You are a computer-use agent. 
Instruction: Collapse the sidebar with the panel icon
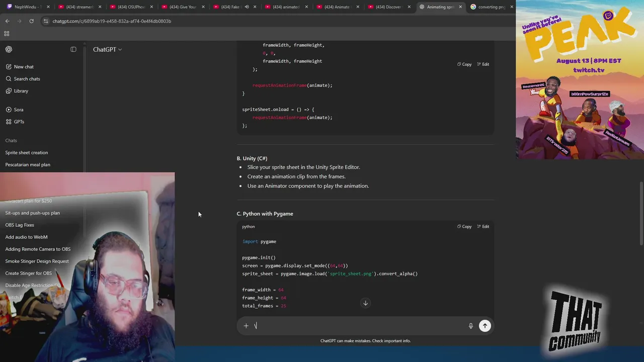coord(73,49)
